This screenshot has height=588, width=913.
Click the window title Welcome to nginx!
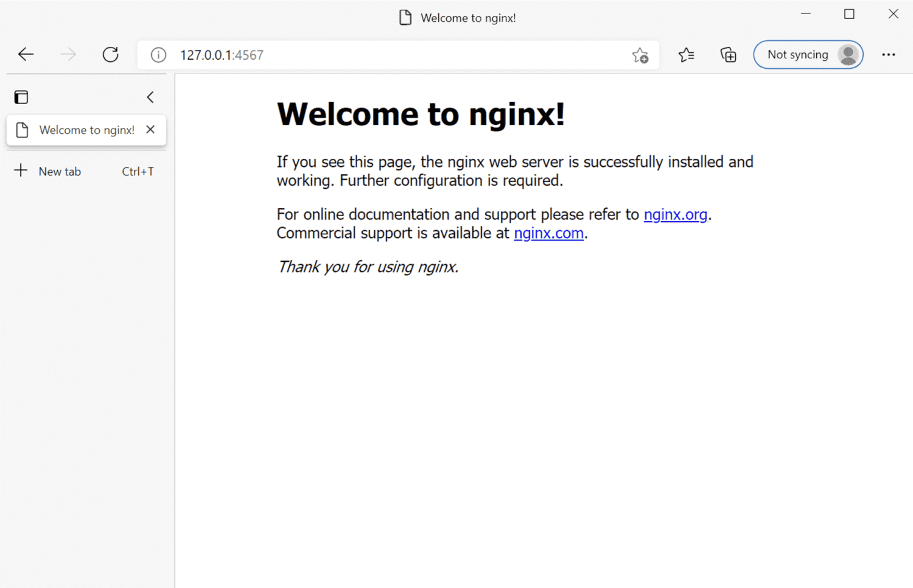pyautogui.click(x=468, y=18)
